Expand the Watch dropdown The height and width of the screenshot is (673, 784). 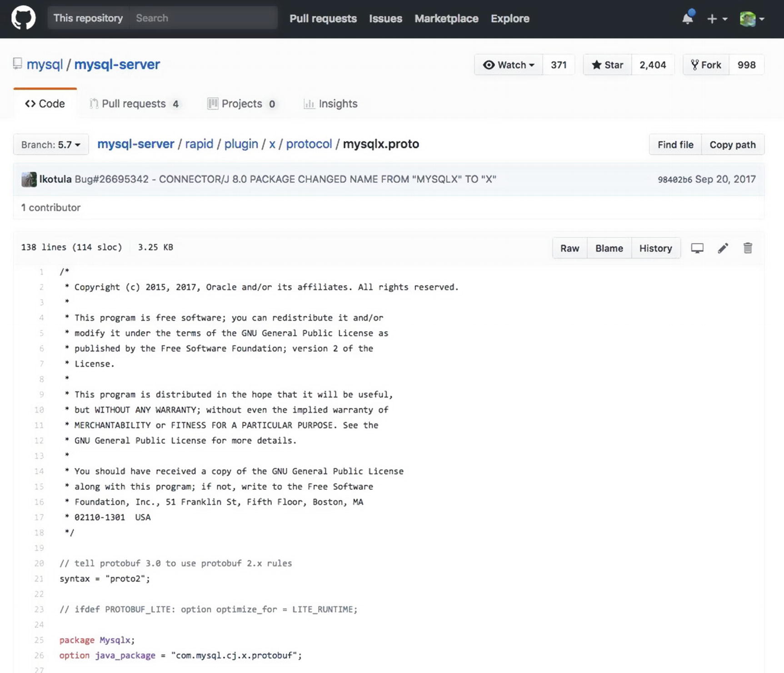coord(509,65)
